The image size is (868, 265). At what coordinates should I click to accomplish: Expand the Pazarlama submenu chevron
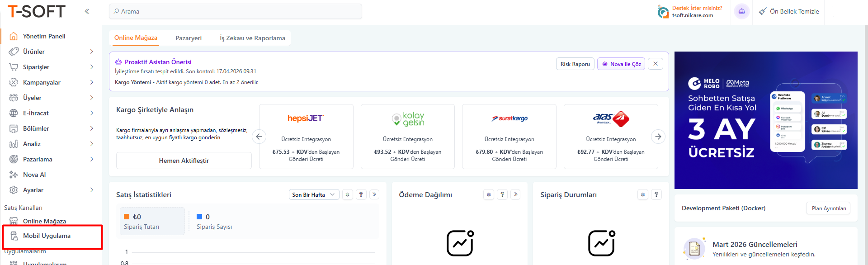pos(92,159)
